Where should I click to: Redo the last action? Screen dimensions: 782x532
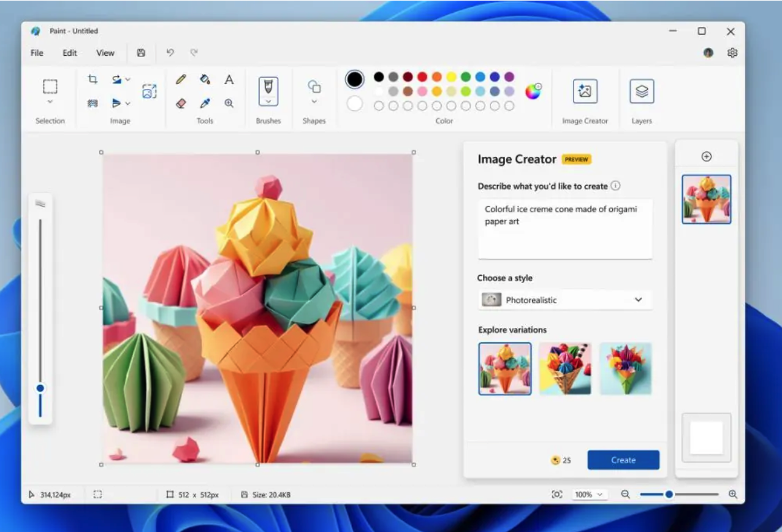pyautogui.click(x=194, y=53)
